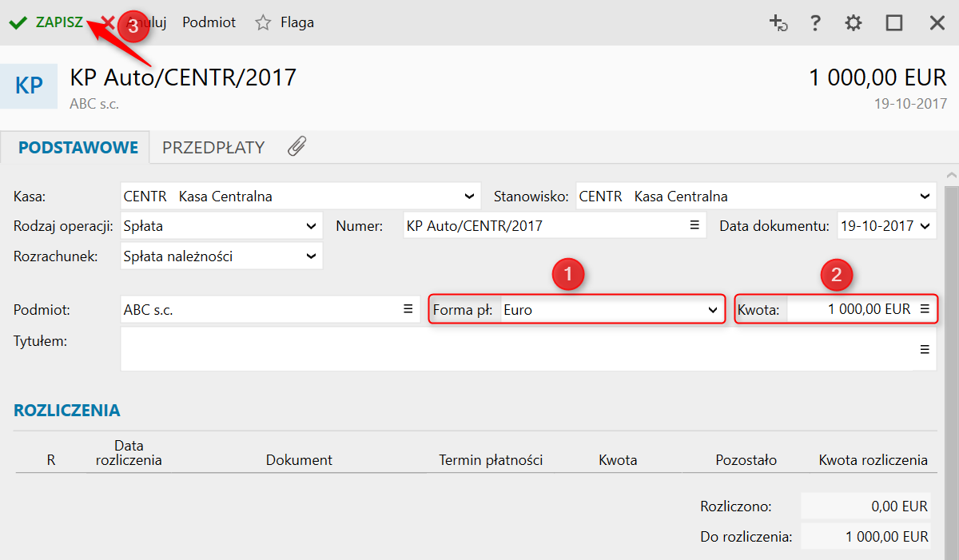This screenshot has height=560, width=959.
Task: Select the PODSTAWOWE tab
Action: (x=78, y=148)
